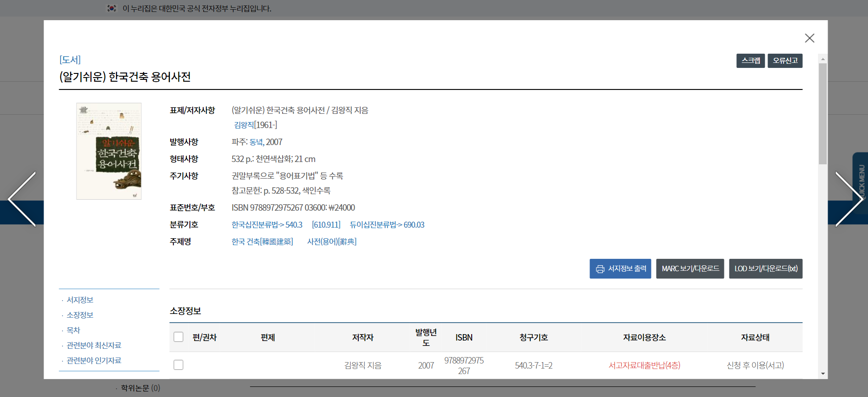Viewport: 868px width, 397px height.
Task: Open LOD 보기/다운로드(txt)
Action: pos(765,268)
